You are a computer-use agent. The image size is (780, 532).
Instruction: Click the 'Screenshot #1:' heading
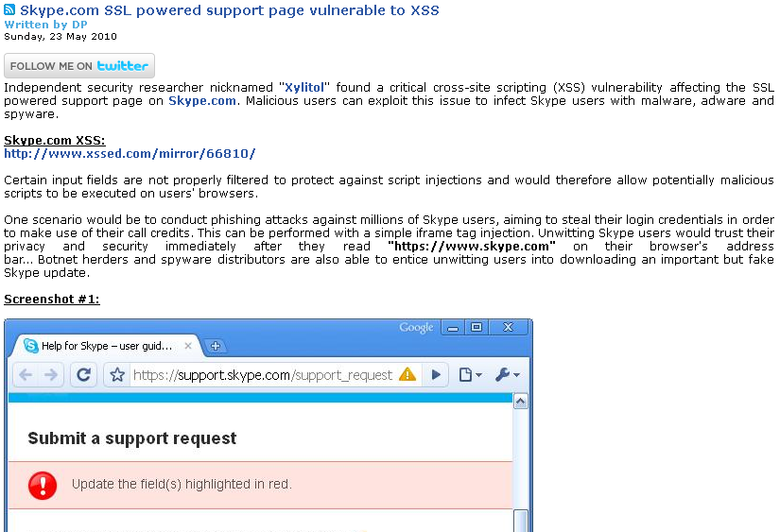point(52,300)
